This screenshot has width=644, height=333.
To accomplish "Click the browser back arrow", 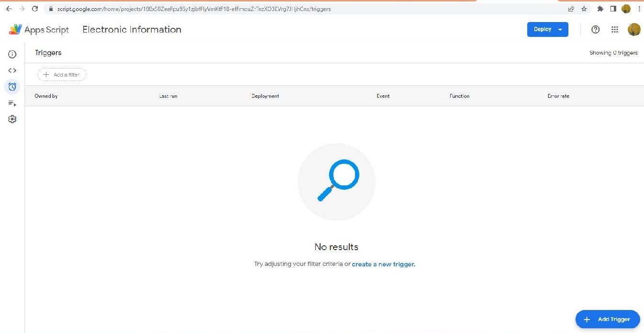I will coord(9,9).
